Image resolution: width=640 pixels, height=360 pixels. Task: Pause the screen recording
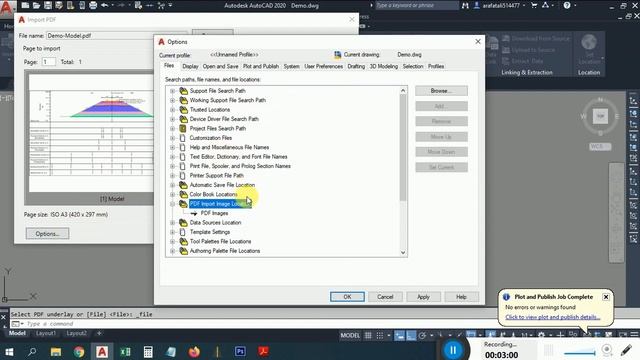453,350
